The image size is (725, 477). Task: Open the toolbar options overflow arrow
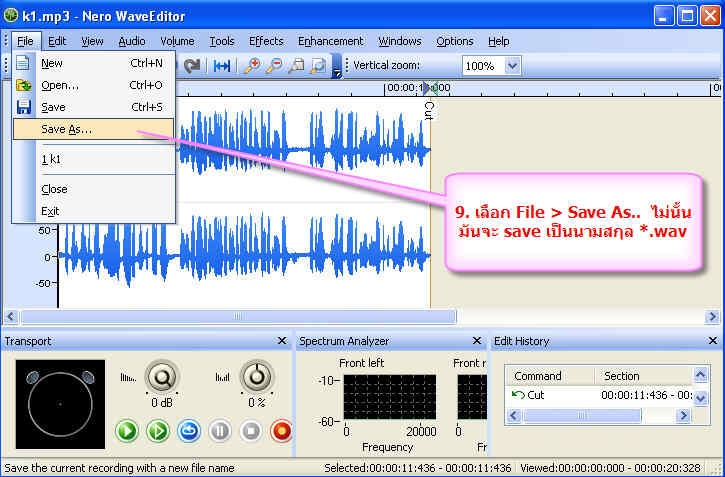tap(336, 66)
